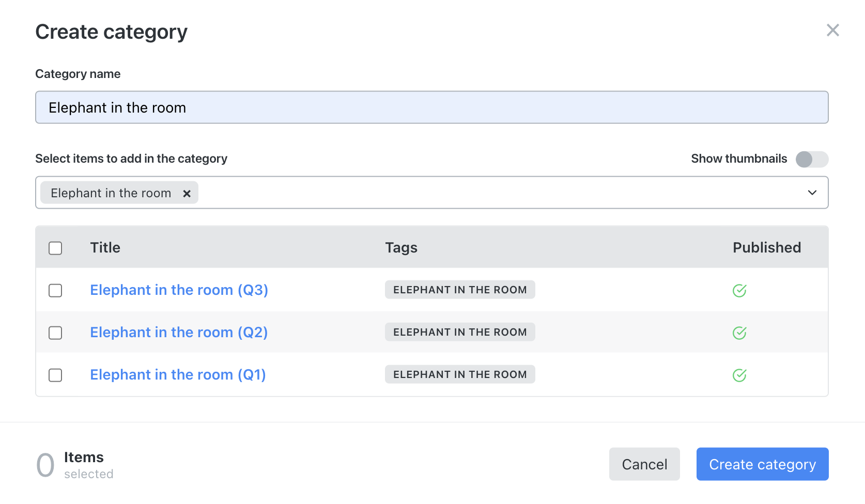Toggle the Show thumbnails switch
The width and height of the screenshot is (865, 504).
812,159
